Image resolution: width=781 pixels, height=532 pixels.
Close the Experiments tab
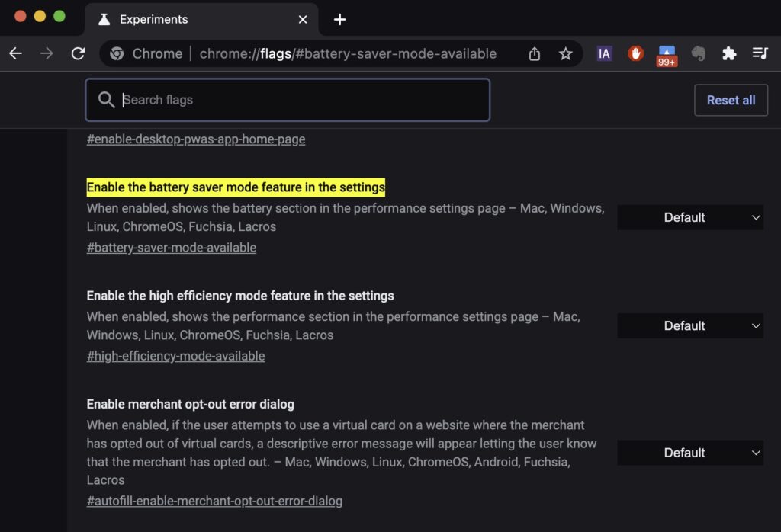pos(303,19)
